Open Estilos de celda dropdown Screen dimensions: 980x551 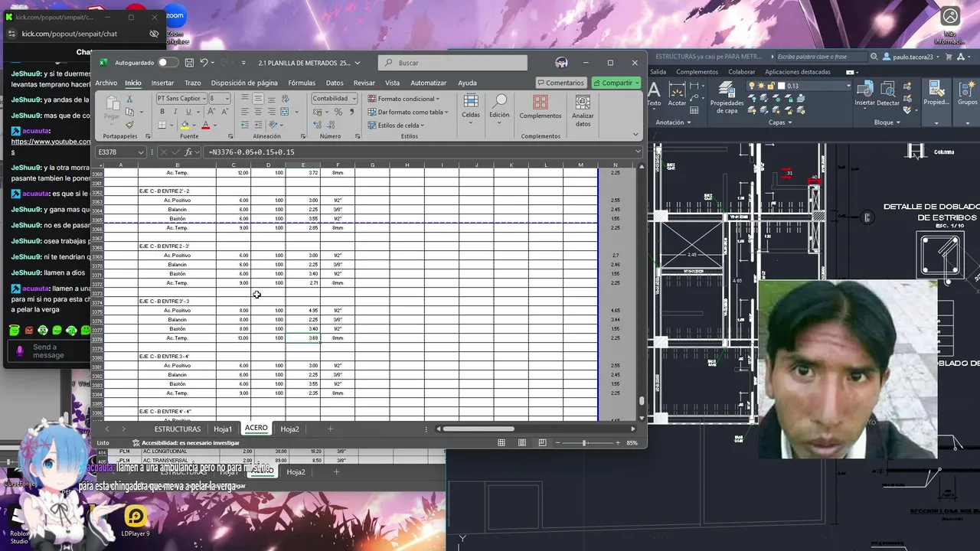[x=396, y=125]
